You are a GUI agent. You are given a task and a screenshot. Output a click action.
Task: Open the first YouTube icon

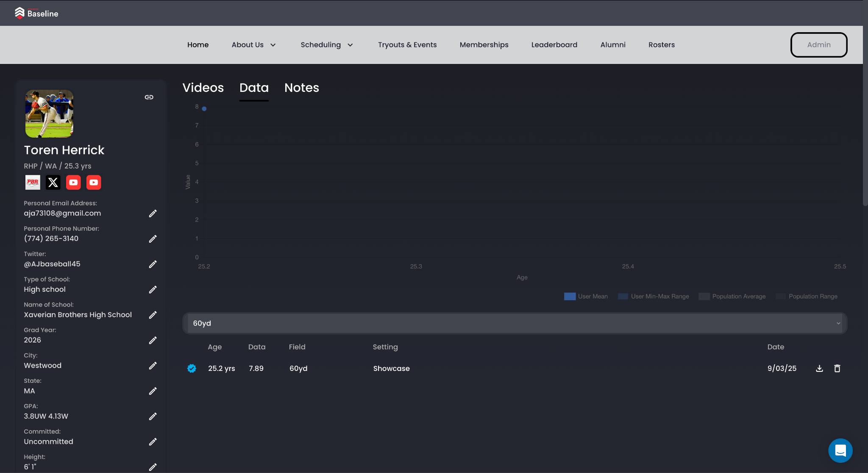tap(73, 183)
